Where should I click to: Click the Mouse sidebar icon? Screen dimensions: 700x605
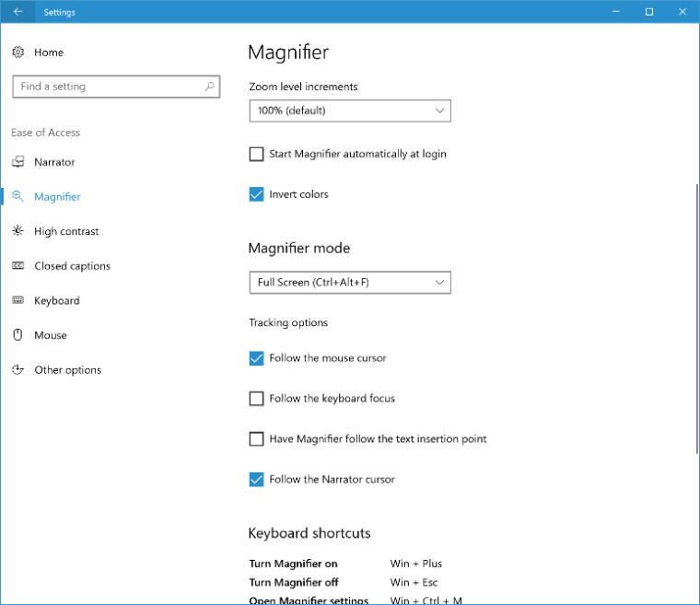[x=17, y=335]
